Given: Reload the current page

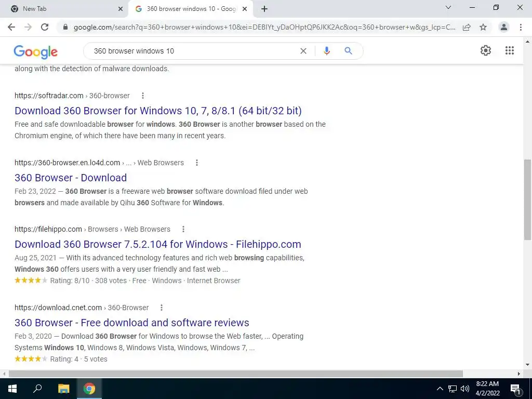Looking at the screenshot, I should 45,27.
